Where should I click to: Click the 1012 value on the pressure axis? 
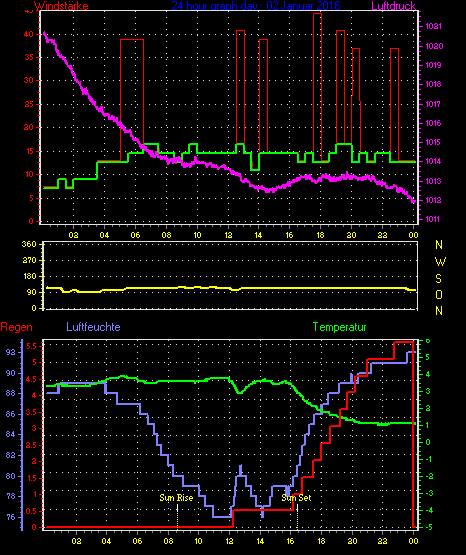tap(433, 200)
